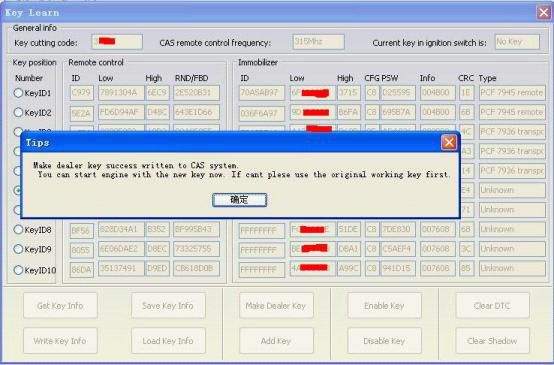554x365 pixels.
Task: Close the Tips dialog with red X
Action: (x=449, y=143)
